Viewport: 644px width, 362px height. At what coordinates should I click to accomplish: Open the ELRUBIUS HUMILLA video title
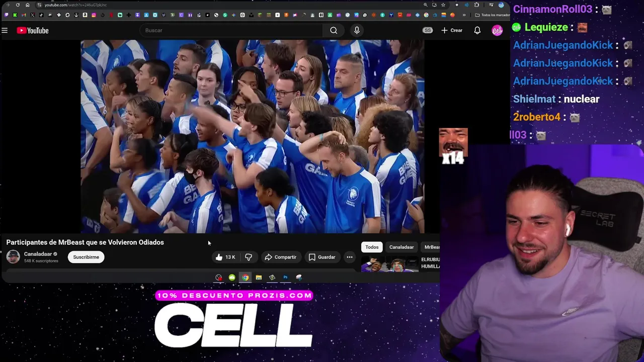(x=431, y=263)
